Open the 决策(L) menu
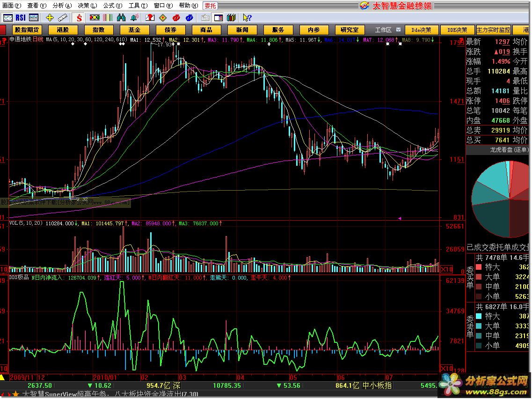The image size is (532, 399). 87,6
